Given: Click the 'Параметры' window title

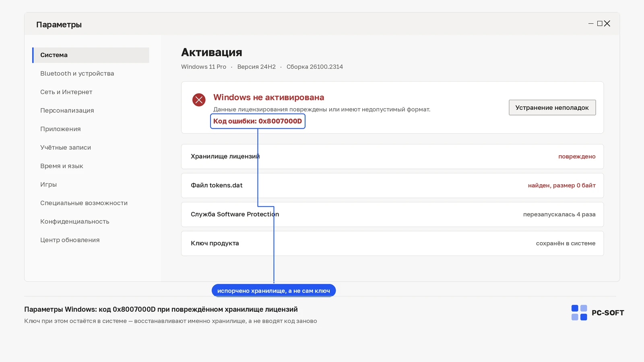Looking at the screenshot, I should (59, 25).
